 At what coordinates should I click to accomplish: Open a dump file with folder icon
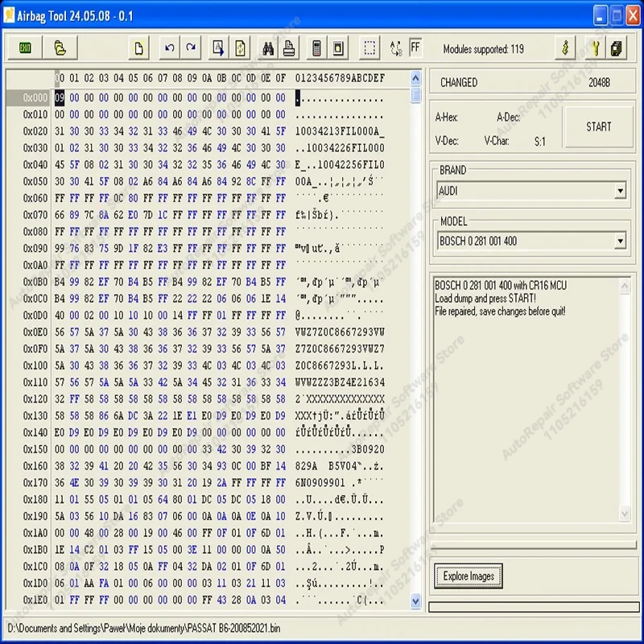pyautogui.click(x=60, y=48)
